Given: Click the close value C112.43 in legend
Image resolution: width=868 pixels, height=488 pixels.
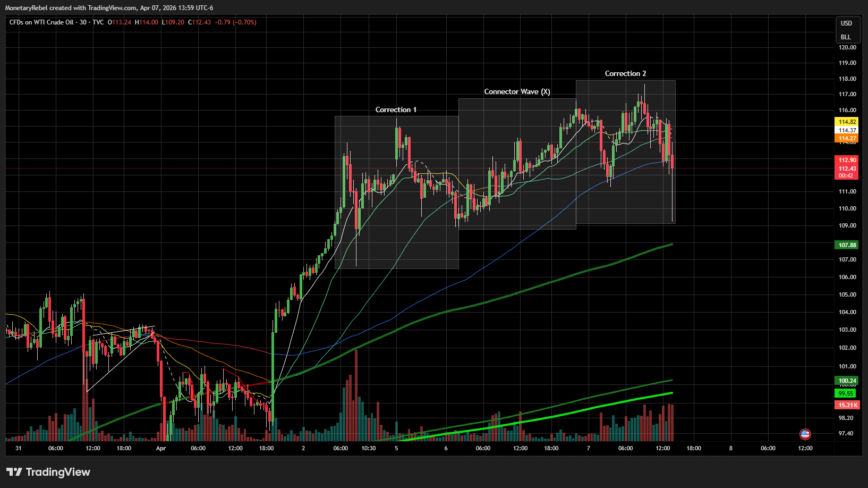Looking at the screenshot, I should click(200, 22).
